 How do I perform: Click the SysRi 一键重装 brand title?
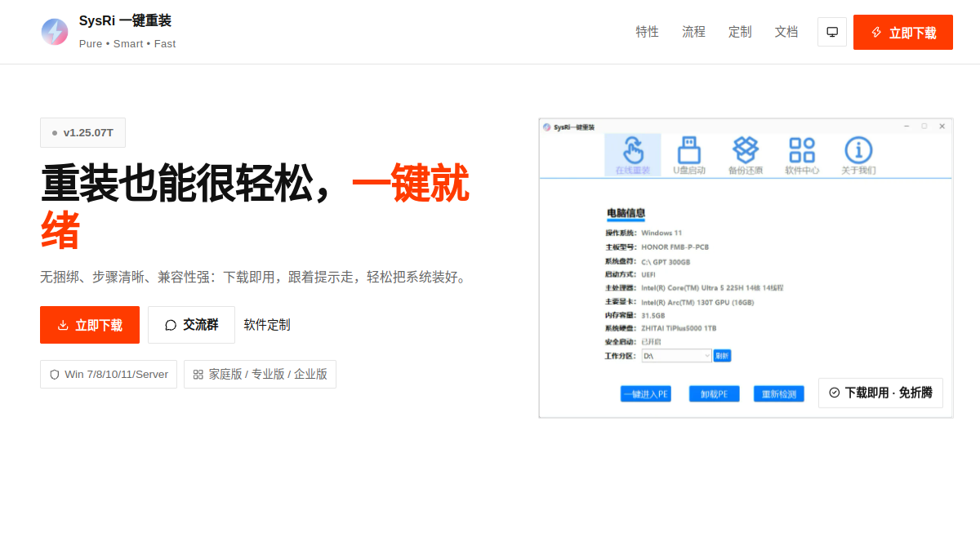[125, 21]
